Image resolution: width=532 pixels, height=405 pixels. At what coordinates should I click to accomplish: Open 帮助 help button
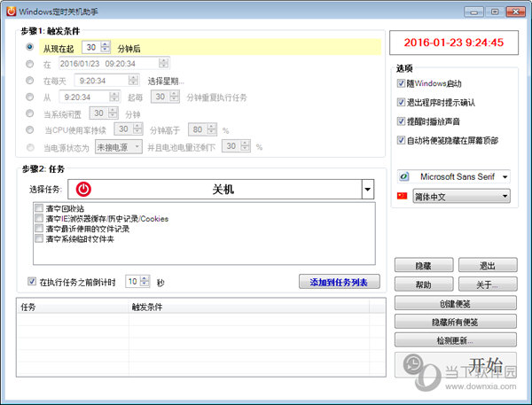pyautogui.click(x=424, y=284)
